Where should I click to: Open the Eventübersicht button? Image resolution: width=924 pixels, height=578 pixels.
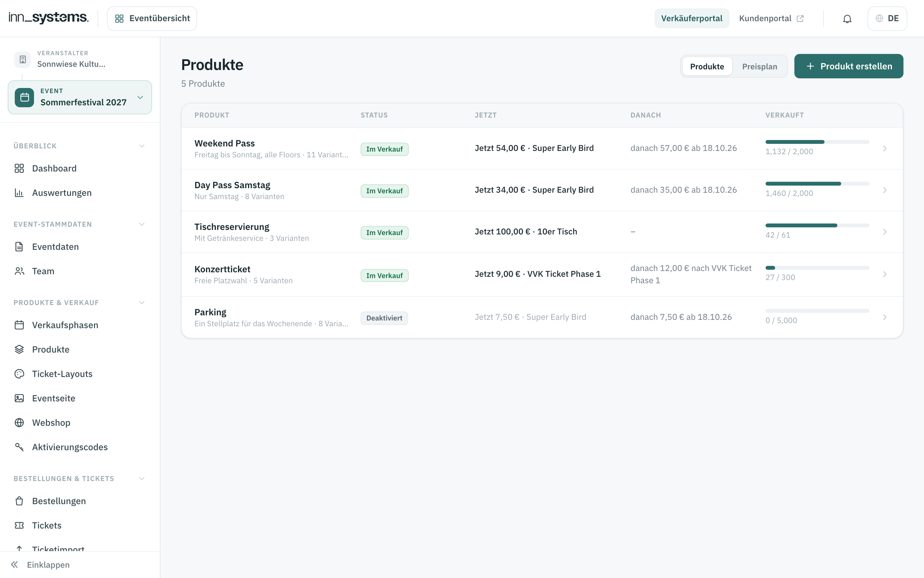(152, 18)
